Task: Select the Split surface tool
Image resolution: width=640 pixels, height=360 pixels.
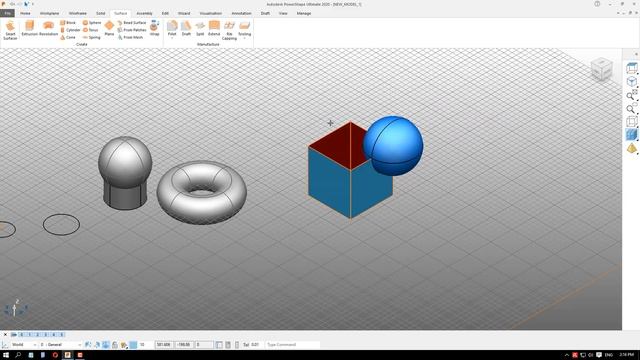Action: [x=200, y=29]
